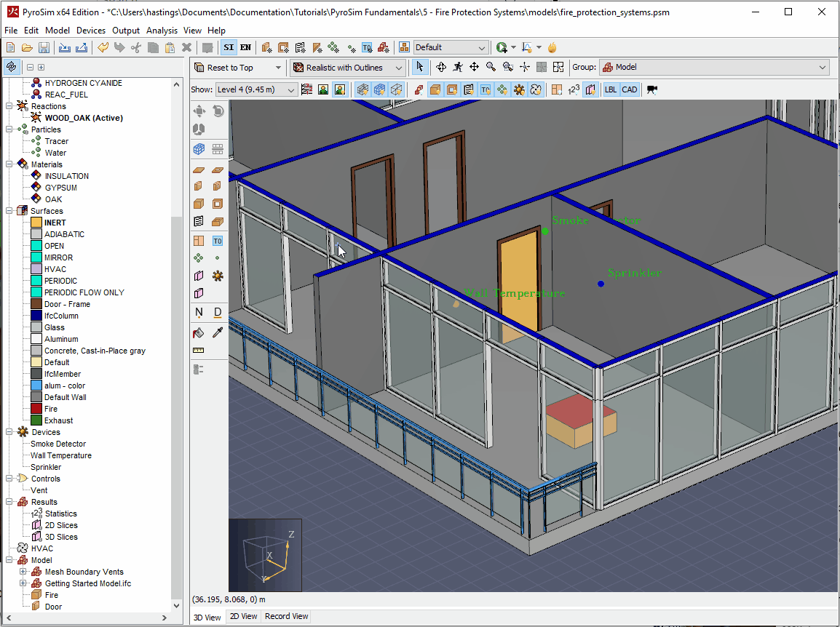This screenshot has height=627, width=840.
Task: Toggle Show Devices sun icon
Action: (x=519, y=89)
